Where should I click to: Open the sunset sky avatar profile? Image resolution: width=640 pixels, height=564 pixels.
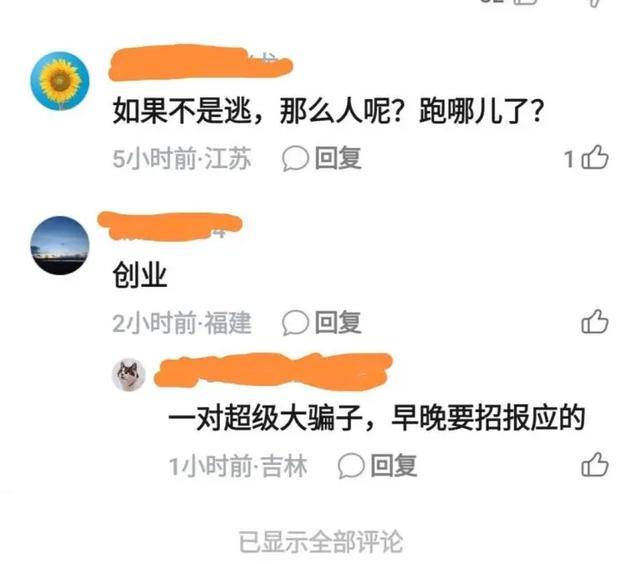(60, 245)
